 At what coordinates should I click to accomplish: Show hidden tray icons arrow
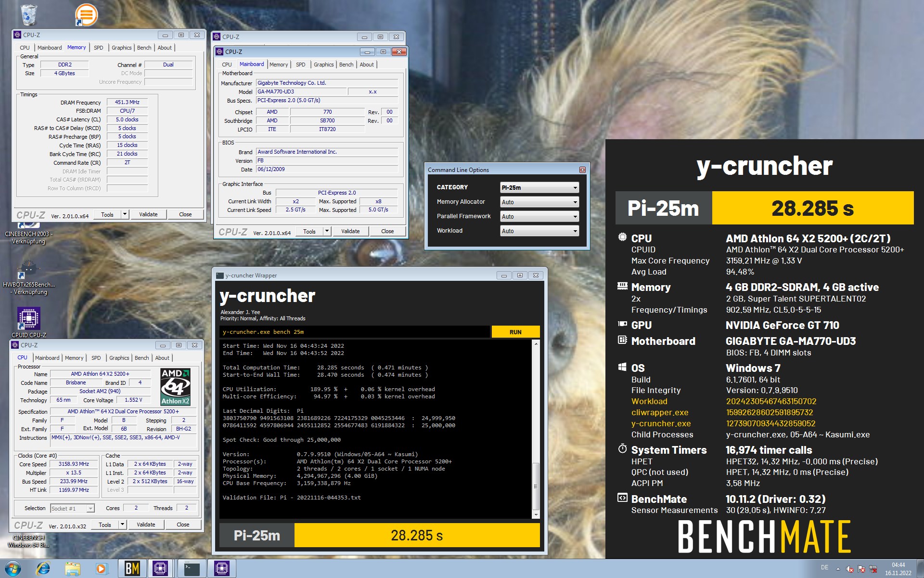pos(838,569)
